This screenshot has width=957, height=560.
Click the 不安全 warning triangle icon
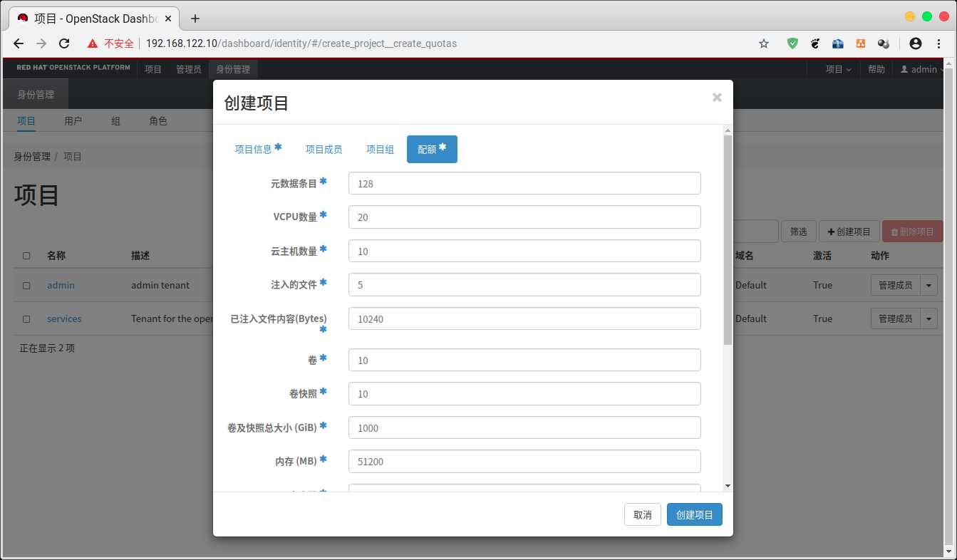tap(93, 43)
